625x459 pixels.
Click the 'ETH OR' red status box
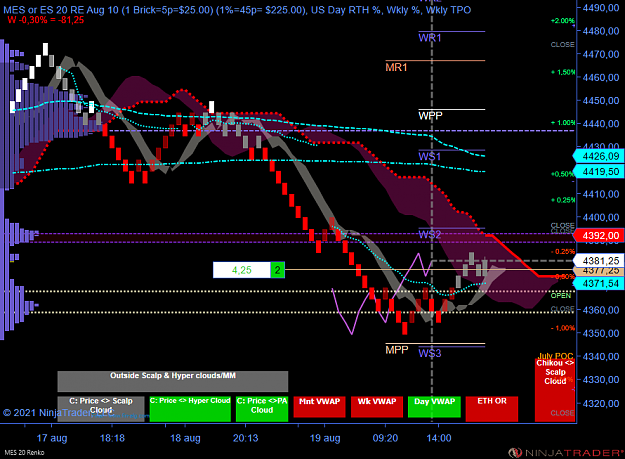click(492, 409)
